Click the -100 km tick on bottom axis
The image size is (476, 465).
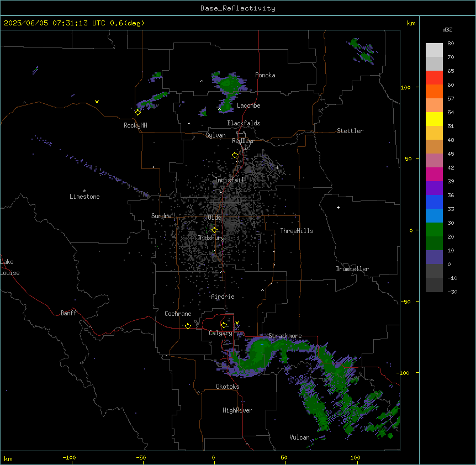pyautogui.click(x=72, y=462)
